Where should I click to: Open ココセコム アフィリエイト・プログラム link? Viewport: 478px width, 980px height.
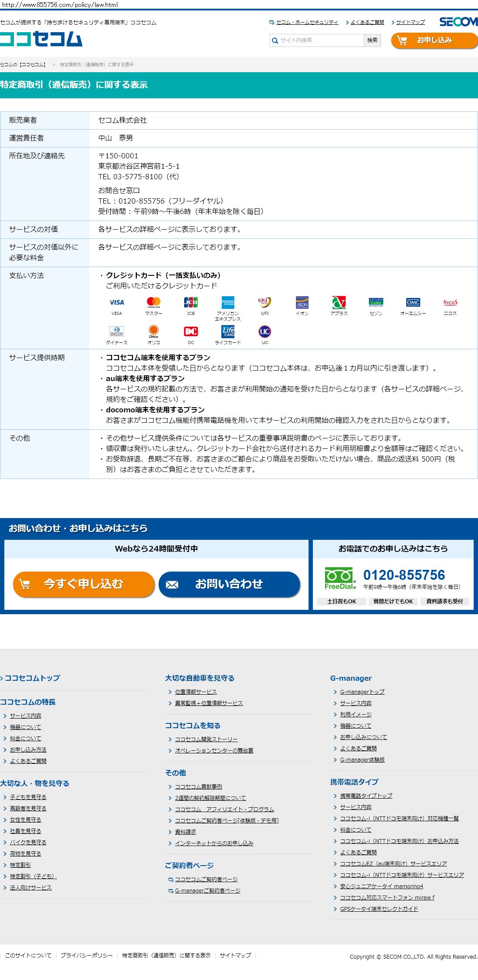[224, 809]
